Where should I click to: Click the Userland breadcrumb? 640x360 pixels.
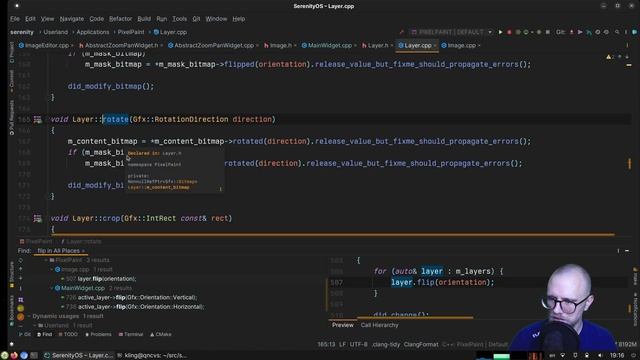(56, 32)
